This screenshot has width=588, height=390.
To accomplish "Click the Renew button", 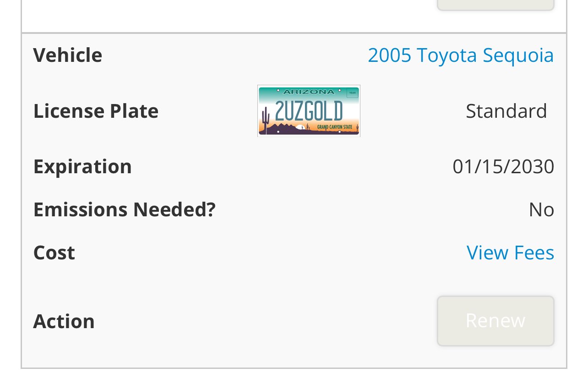I will (495, 321).
